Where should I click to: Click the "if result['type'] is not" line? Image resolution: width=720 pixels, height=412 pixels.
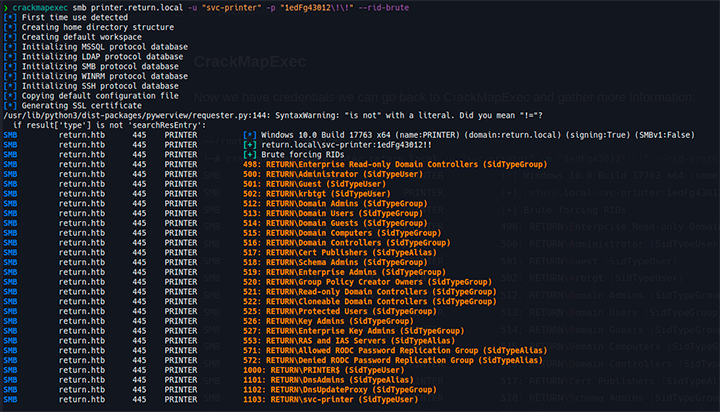(x=109, y=125)
